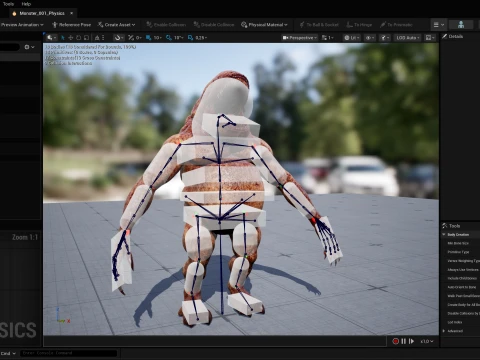The width and height of the screenshot is (480, 360).
Task: Open the skeleton tree settings gear
Action: coord(29,47)
